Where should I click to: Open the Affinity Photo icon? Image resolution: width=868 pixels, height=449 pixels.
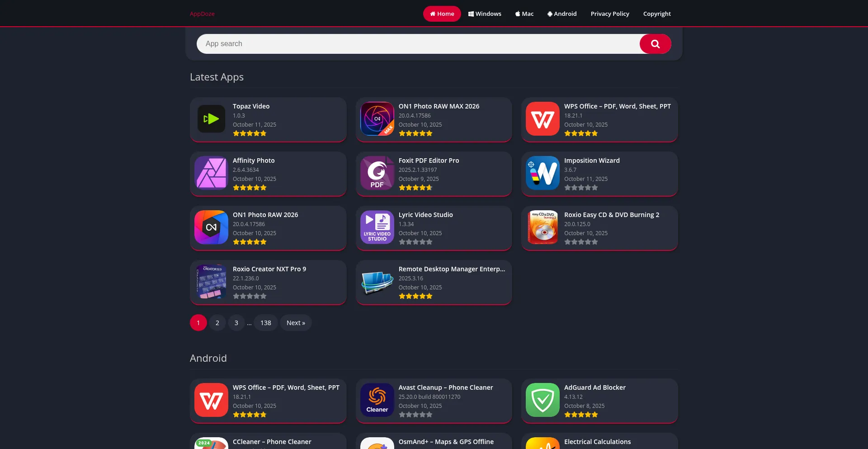coord(211,173)
